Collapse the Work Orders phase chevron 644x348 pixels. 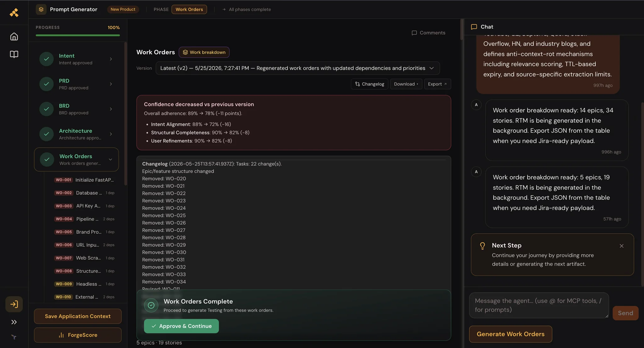110,160
